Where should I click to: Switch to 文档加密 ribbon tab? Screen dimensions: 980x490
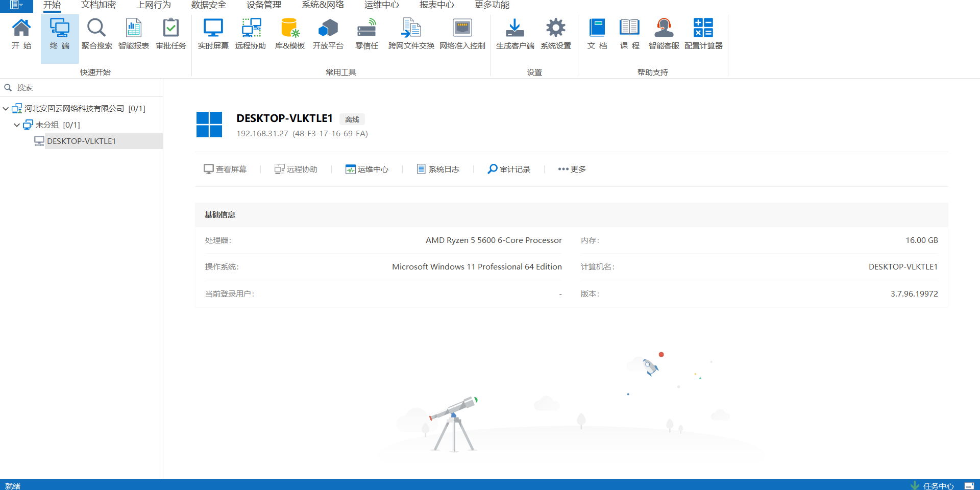point(99,5)
